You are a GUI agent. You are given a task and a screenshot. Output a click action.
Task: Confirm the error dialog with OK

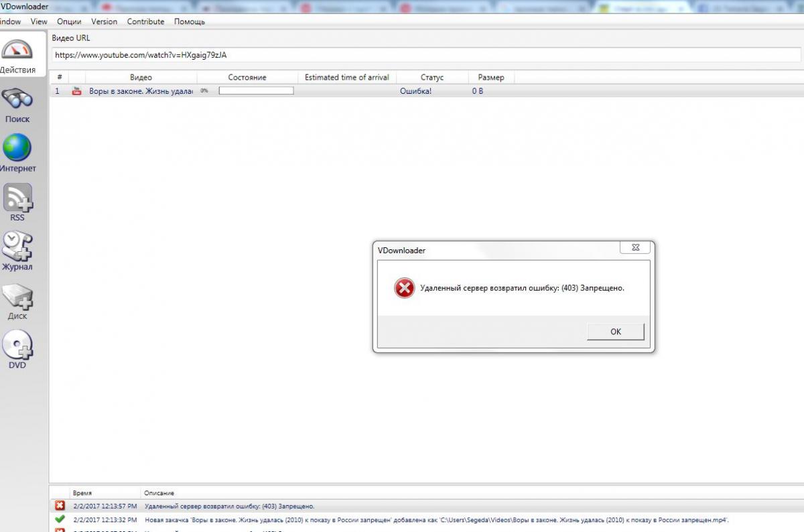pos(616,332)
